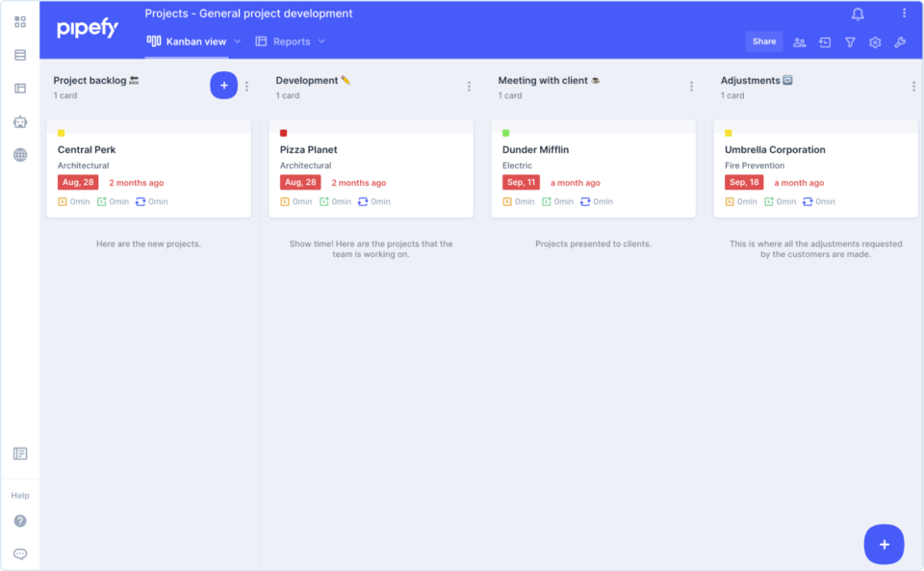The width and height of the screenshot is (924, 571).
Task: Open the Project backlog column options menu
Action: [247, 86]
